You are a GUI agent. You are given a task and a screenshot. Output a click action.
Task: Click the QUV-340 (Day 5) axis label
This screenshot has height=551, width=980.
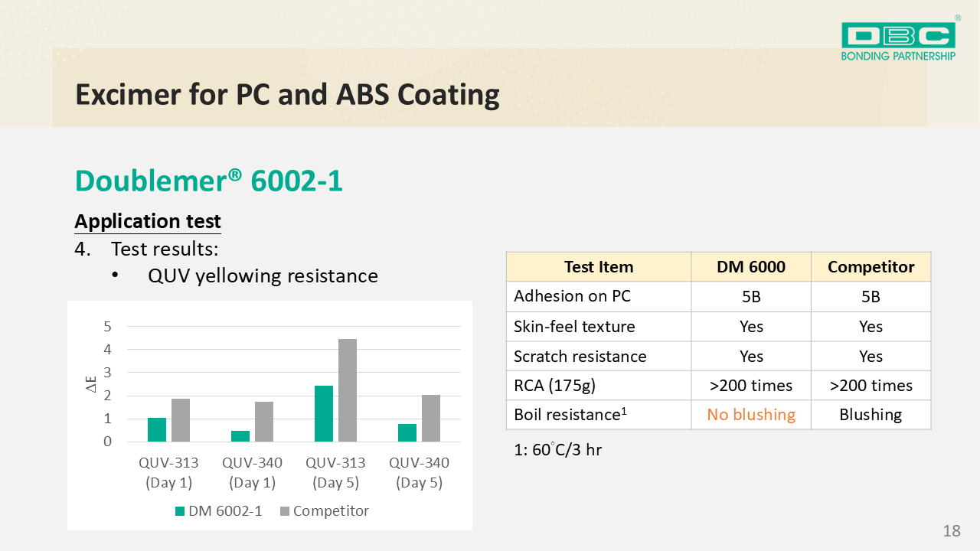(419, 473)
